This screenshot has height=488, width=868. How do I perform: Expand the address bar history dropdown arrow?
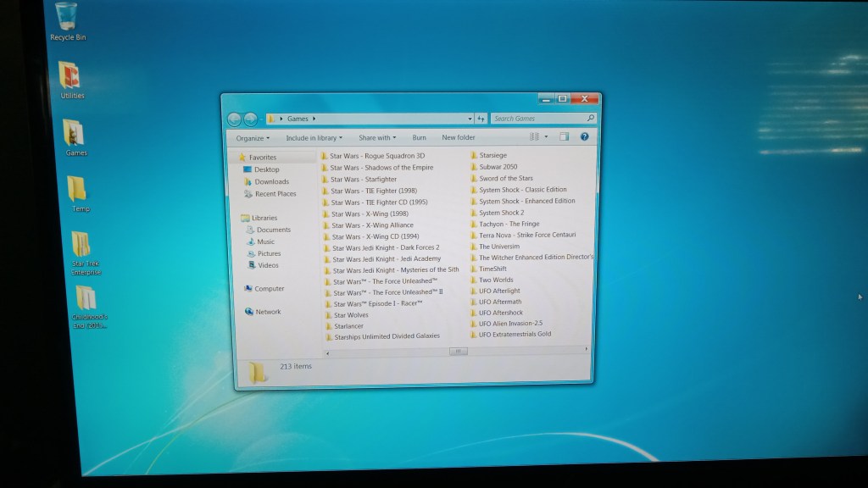pos(470,119)
